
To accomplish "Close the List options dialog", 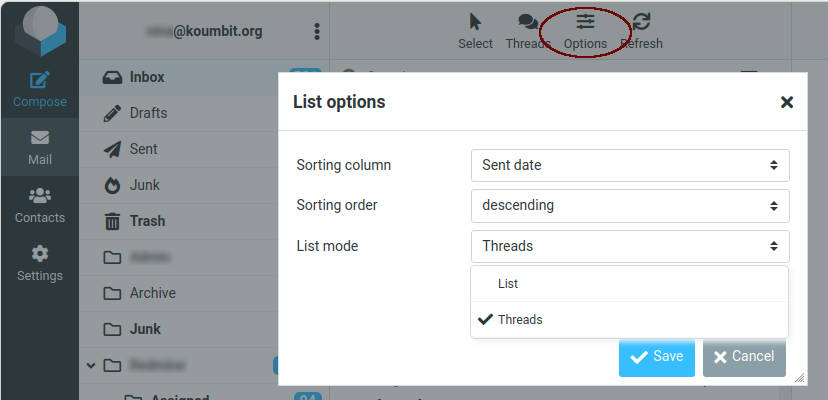I will click(x=787, y=102).
